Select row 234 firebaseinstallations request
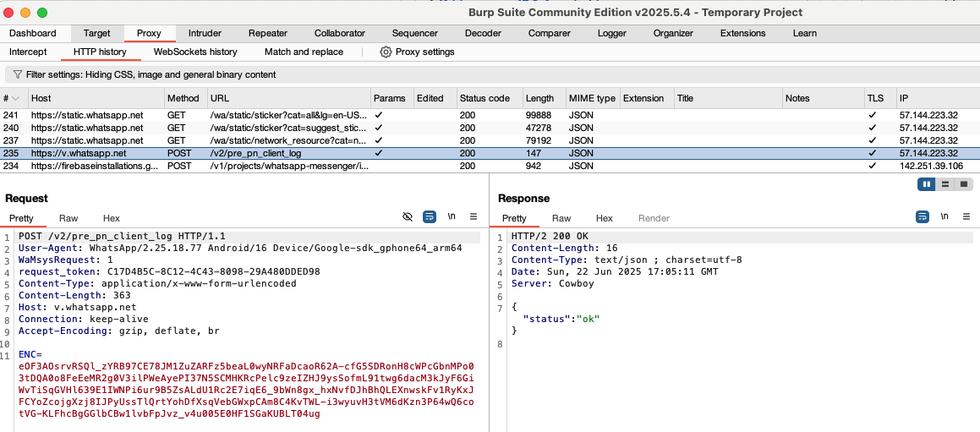Image resolution: width=980 pixels, height=432 pixels. tap(490, 166)
